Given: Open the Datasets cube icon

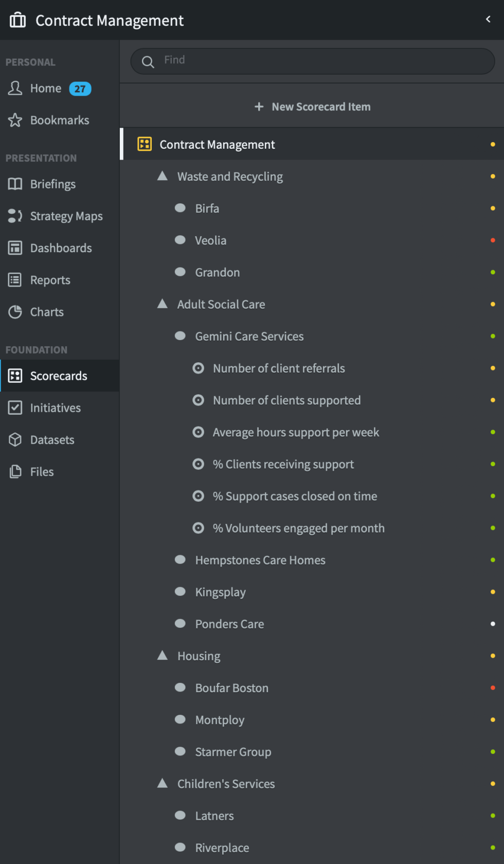Looking at the screenshot, I should point(15,440).
